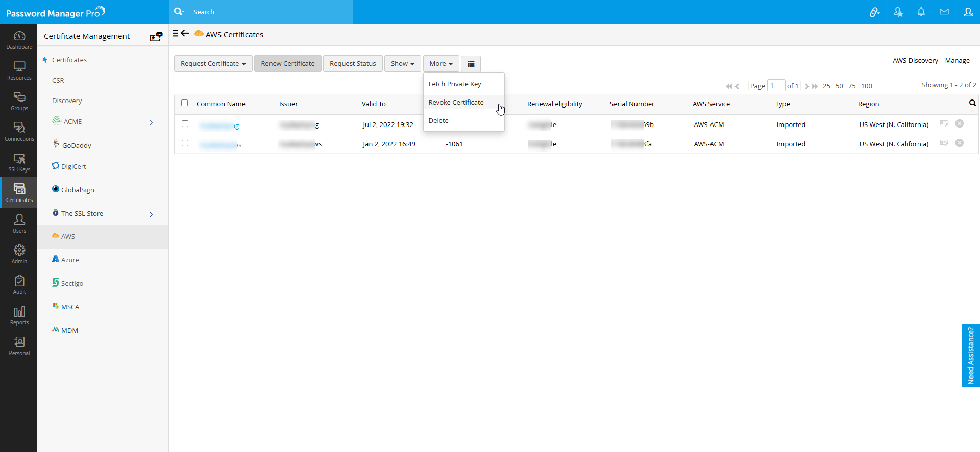
Task: Select Sectigo in the CA list
Action: coord(72,283)
